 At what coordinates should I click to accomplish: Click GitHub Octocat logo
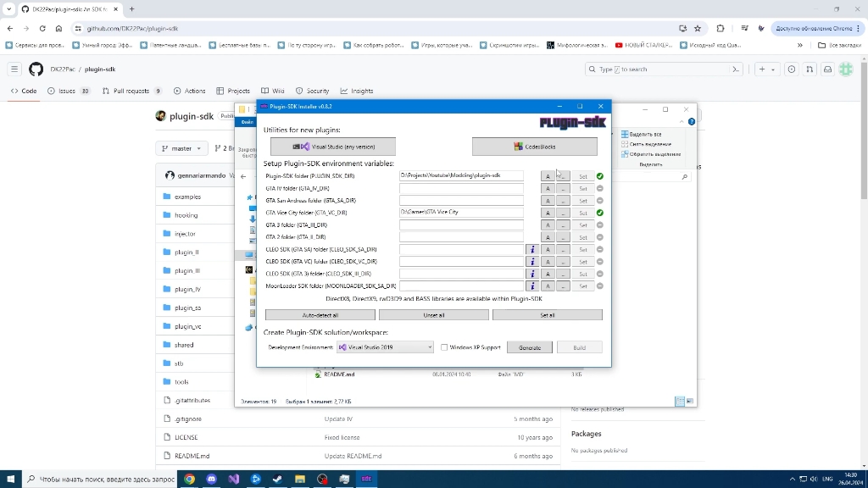pyautogui.click(x=36, y=69)
